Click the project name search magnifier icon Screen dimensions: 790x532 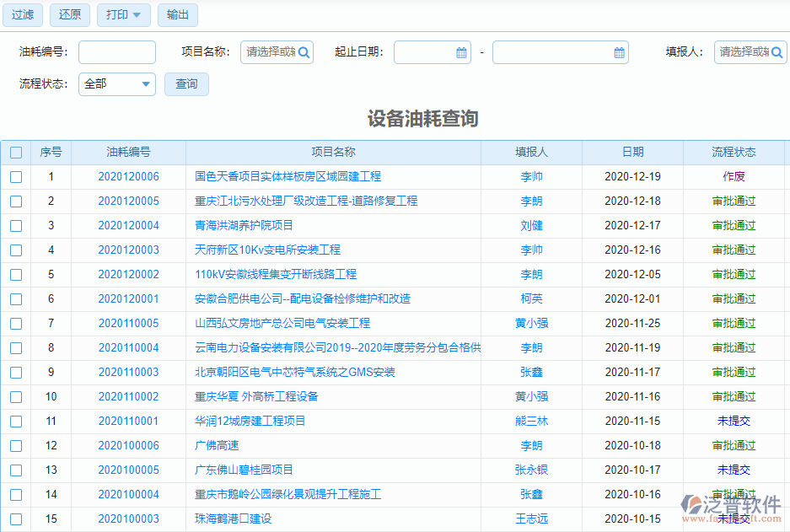point(305,51)
